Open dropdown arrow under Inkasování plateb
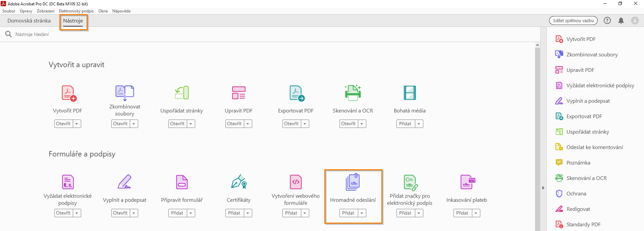Screen dimensions: 644x231 476,213
